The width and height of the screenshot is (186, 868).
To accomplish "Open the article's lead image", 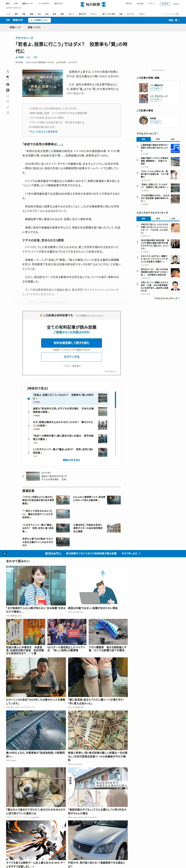I will [43, 83].
